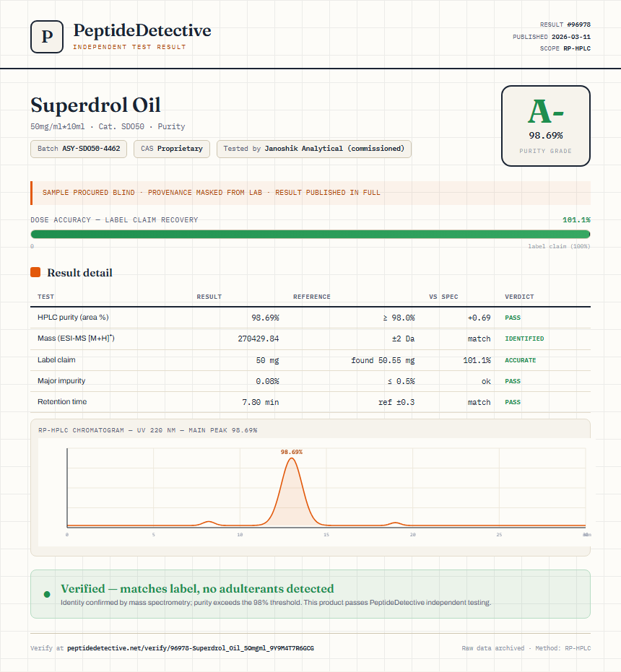Select the HPLC purity (area %) row label

(73, 317)
